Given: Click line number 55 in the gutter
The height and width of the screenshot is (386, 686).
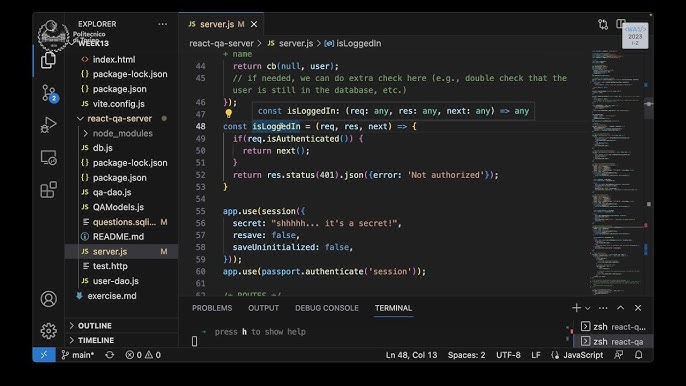Looking at the screenshot, I should 200,211.
